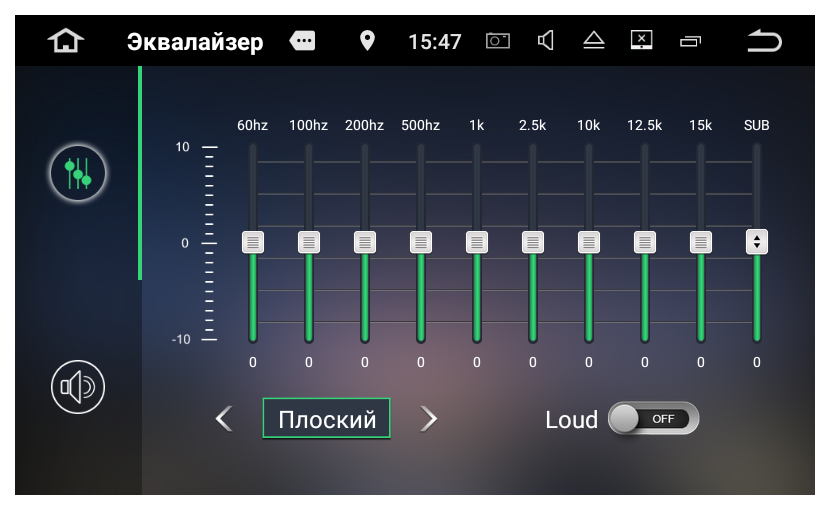Open recent apps window icon
The height and width of the screenshot is (510, 830).
point(690,41)
